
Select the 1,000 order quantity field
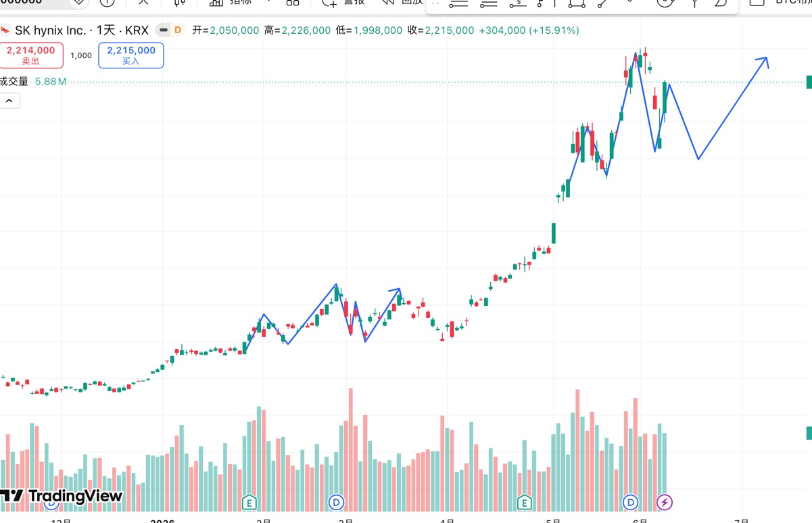(81, 55)
